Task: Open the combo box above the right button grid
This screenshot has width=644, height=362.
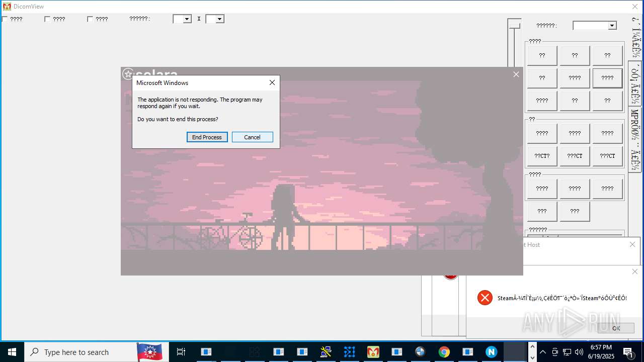Action: click(595, 26)
